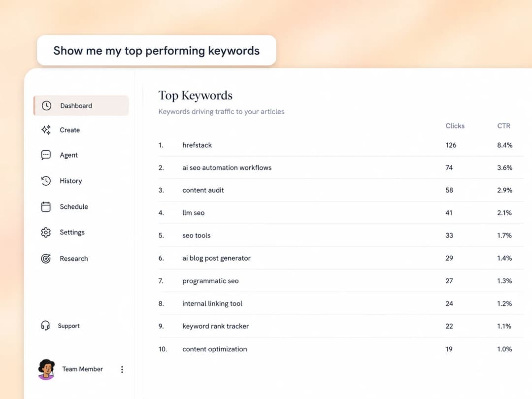Click the 19 clicks for content optimization
Screen dimensions: 532x399
click(x=449, y=349)
